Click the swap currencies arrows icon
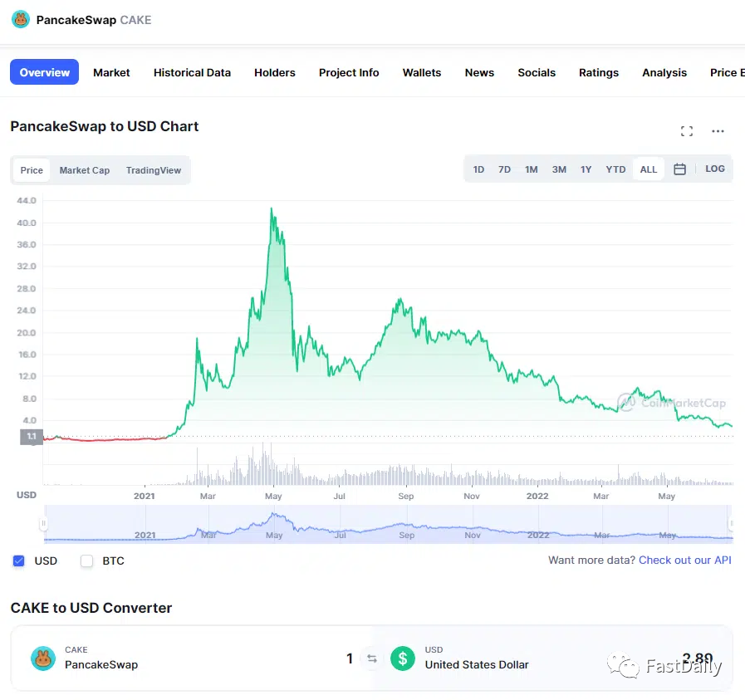Screen dimensions: 745x700 [x=372, y=658]
